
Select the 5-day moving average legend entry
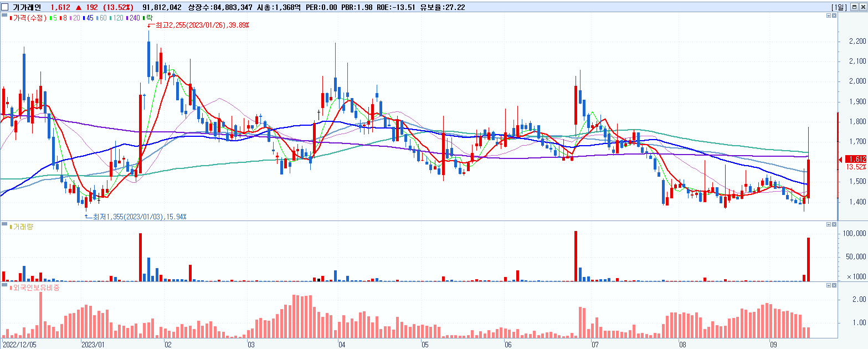(x=53, y=18)
